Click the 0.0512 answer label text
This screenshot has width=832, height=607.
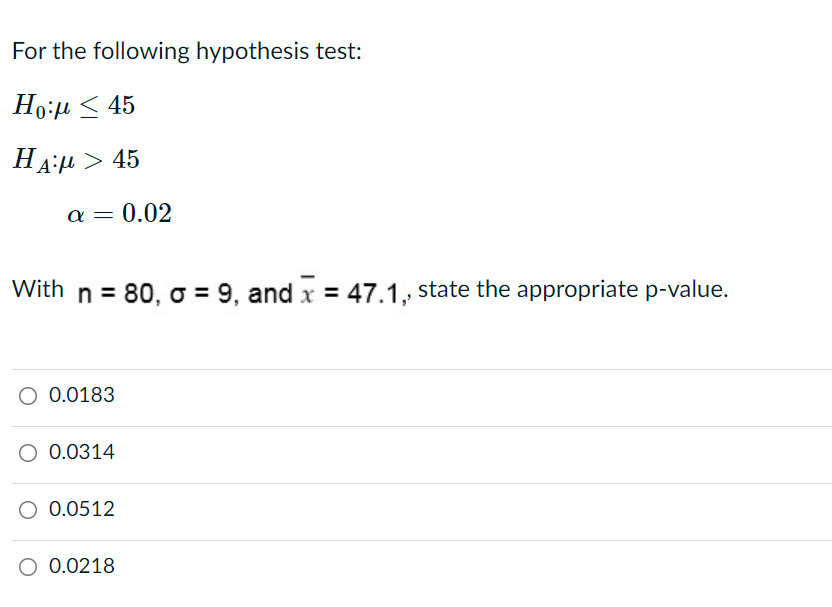tap(82, 509)
